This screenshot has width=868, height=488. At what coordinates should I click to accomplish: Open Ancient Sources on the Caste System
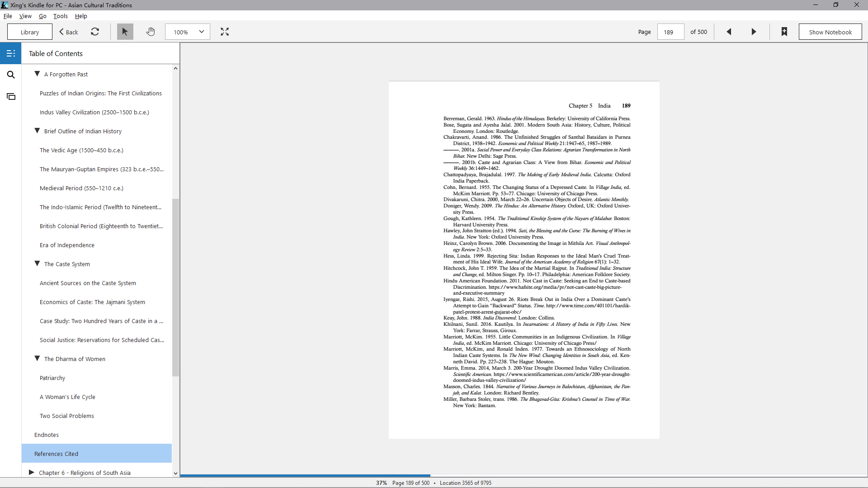pos(88,283)
